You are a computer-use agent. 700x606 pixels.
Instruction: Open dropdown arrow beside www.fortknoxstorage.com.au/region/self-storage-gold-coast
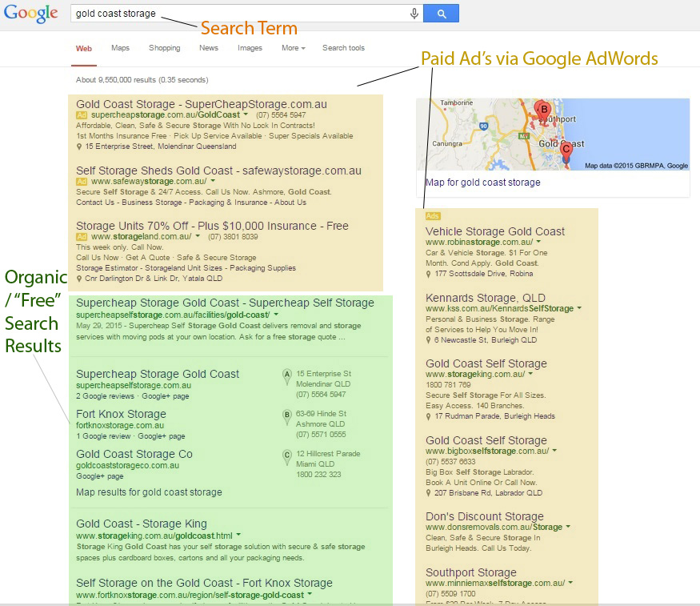click(310, 594)
